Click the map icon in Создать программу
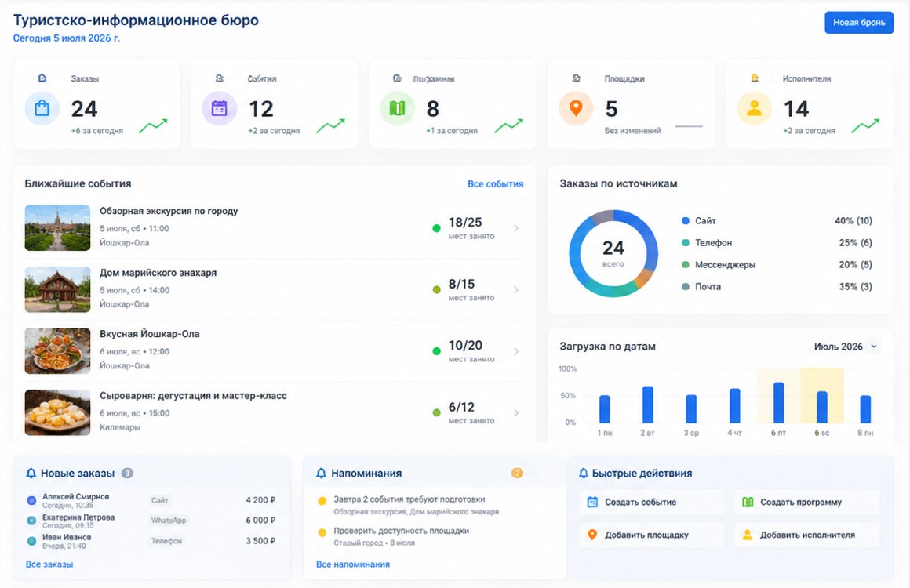 pos(748,503)
